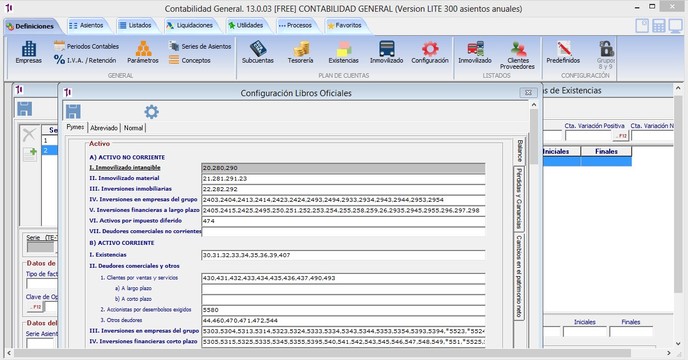The height and width of the screenshot is (360, 688).
Task: Select the vertical Cambios en el patrimonio neto tab
Action: (519, 276)
